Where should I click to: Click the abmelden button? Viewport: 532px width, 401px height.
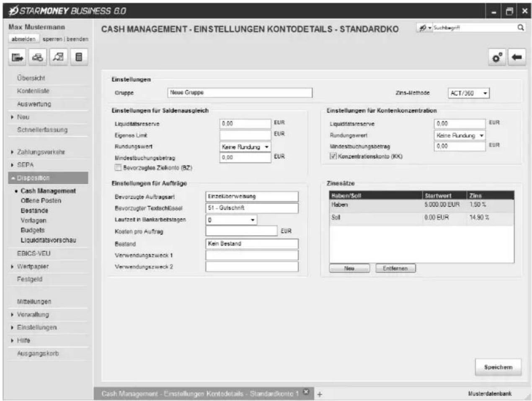[23, 39]
